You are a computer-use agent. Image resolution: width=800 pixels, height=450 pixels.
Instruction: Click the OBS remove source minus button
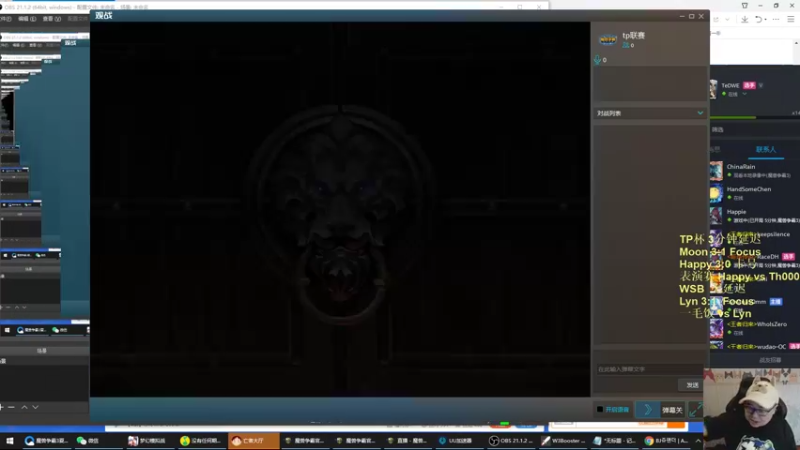pos(11,407)
